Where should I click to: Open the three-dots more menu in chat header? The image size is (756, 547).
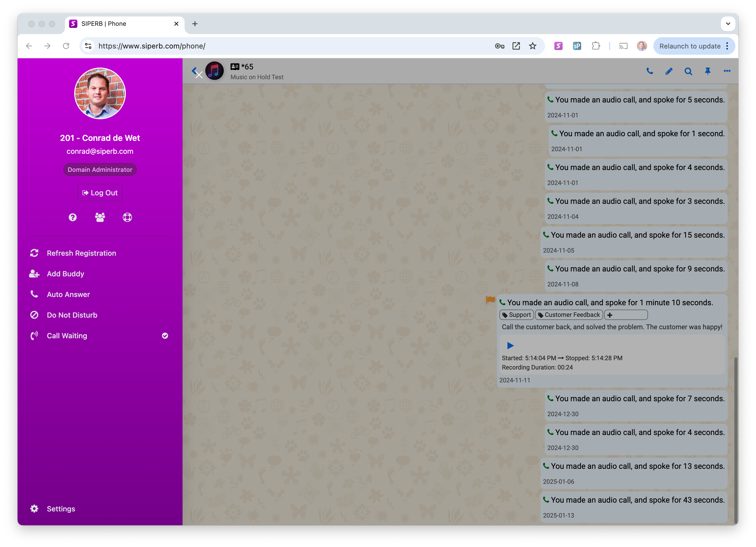pyautogui.click(x=727, y=71)
